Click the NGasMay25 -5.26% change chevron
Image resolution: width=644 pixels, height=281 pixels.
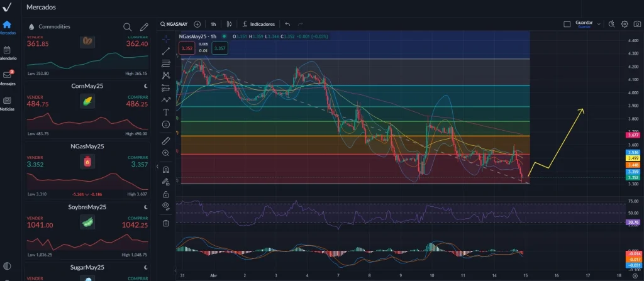pyautogui.click(x=87, y=194)
